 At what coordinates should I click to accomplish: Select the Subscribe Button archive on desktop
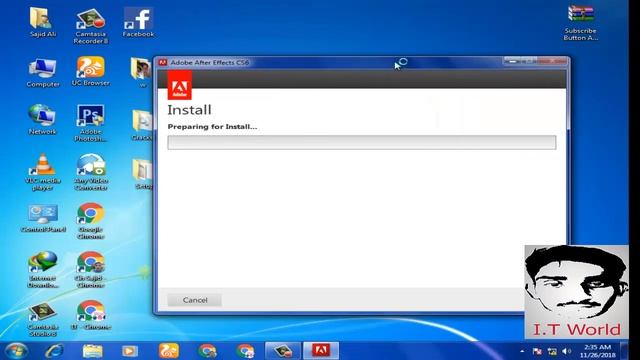point(580,24)
